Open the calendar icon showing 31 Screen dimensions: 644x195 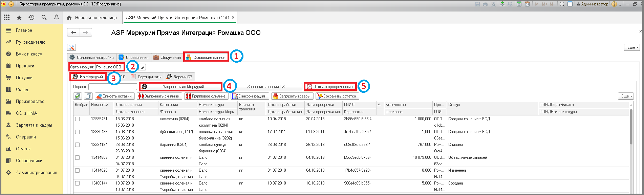(527, 4)
